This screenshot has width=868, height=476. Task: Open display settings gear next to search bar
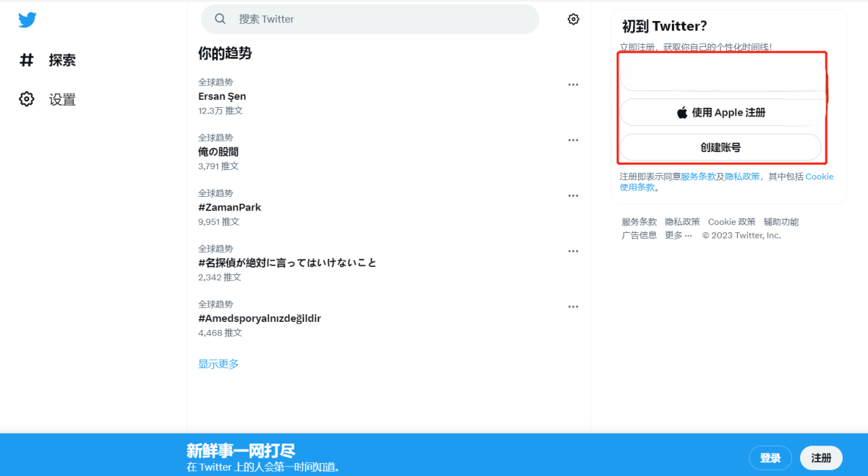tap(573, 19)
